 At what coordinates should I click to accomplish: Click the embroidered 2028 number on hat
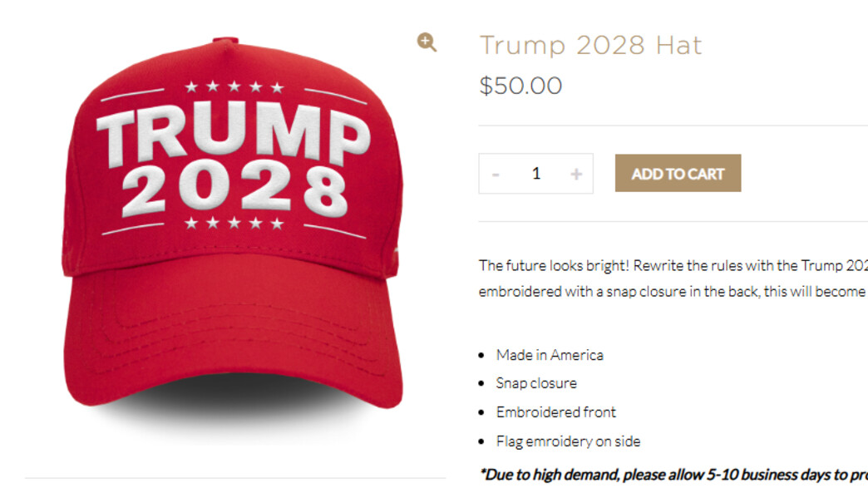pyautogui.click(x=236, y=189)
